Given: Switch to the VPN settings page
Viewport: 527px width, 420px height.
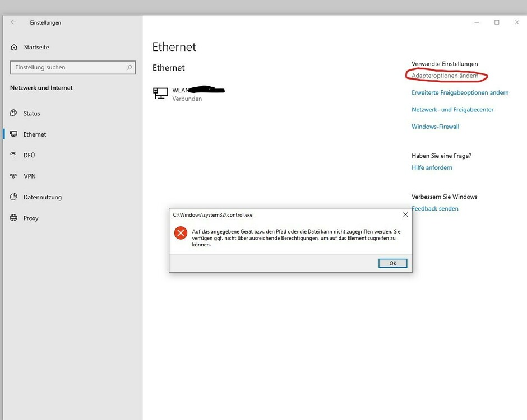Looking at the screenshot, I should pos(29,176).
